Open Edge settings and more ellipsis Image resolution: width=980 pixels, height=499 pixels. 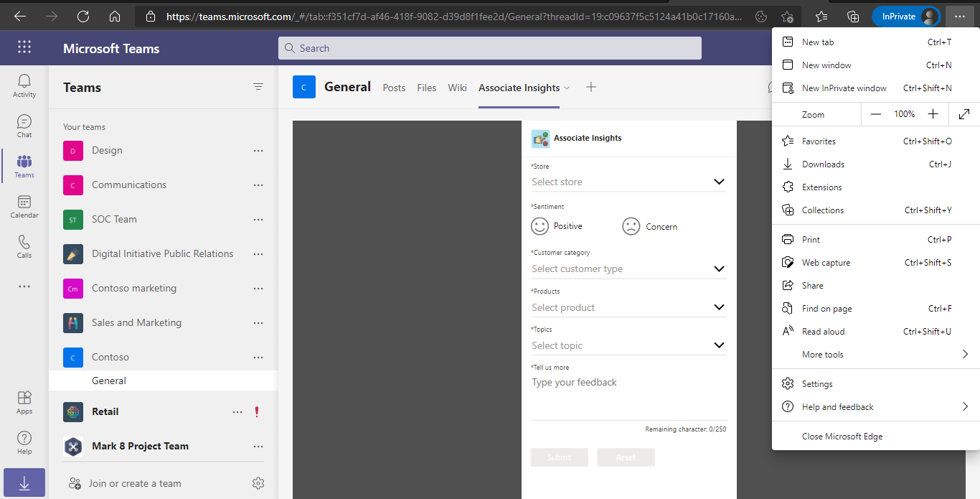coord(961,16)
